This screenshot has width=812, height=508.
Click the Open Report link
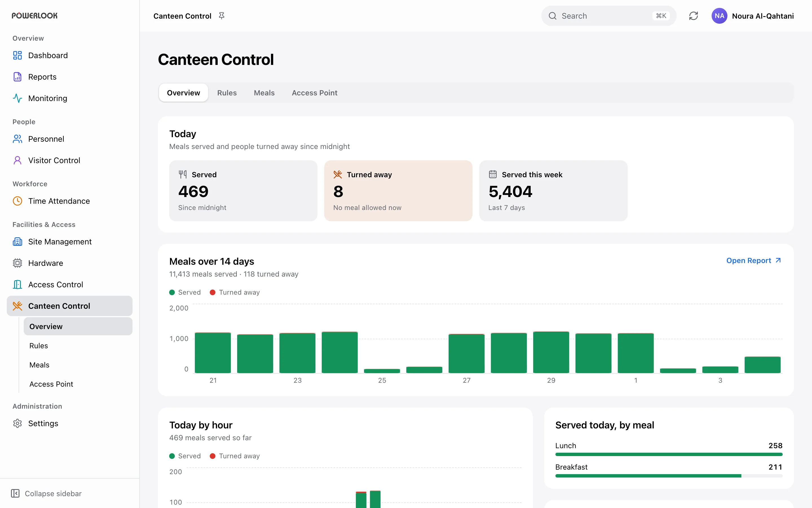coord(754,261)
